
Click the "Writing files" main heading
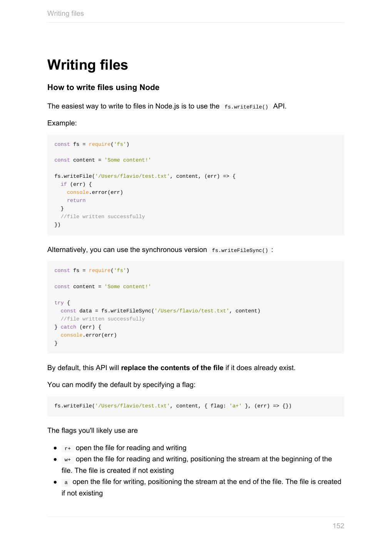[x=87, y=65]
